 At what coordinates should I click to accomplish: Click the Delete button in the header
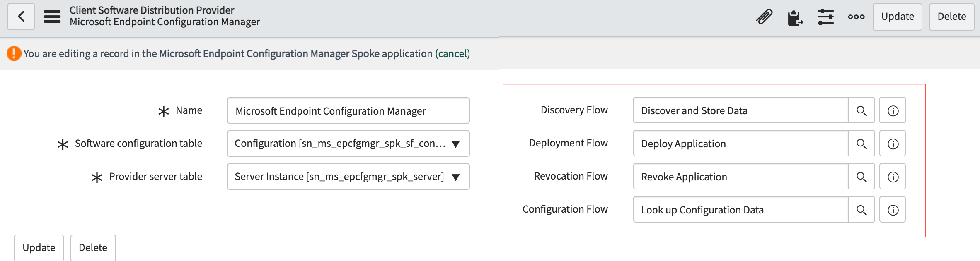click(951, 17)
